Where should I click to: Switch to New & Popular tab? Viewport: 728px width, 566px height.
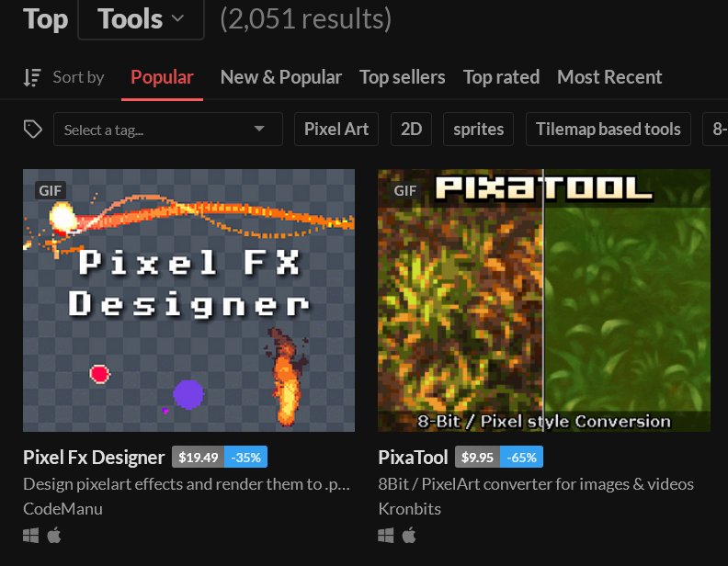click(x=281, y=77)
